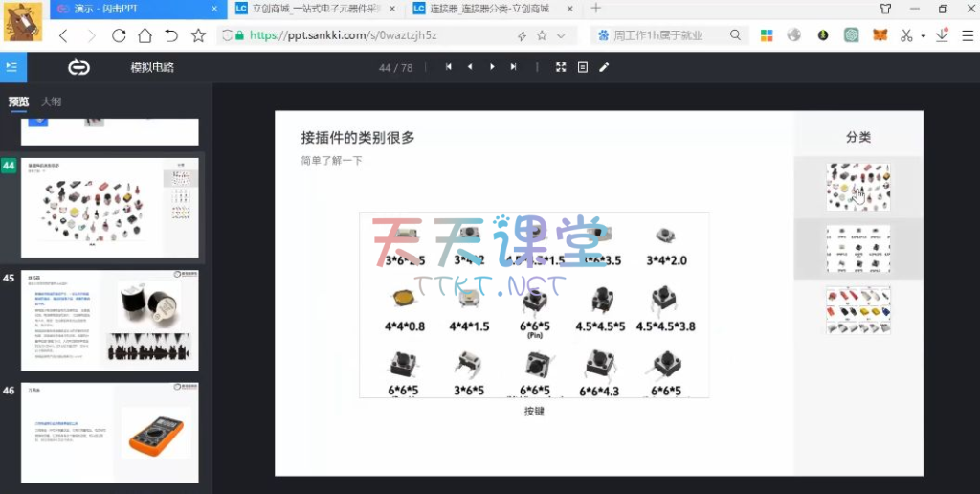Open slide 45 thumbnail with buzzers
Image resolution: width=980 pixels, height=494 pixels.
[x=109, y=320]
